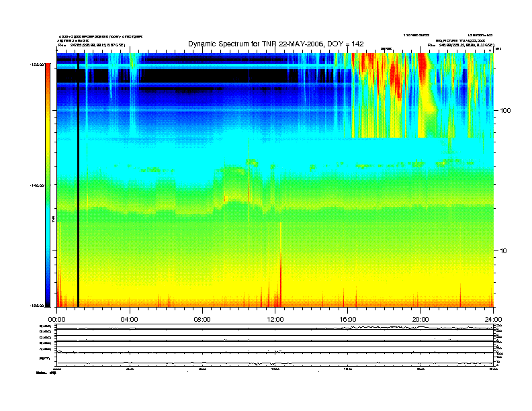Click the 20:00 time axis label
This screenshot has height=411, width=532.
pyautogui.click(x=420, y=320)
